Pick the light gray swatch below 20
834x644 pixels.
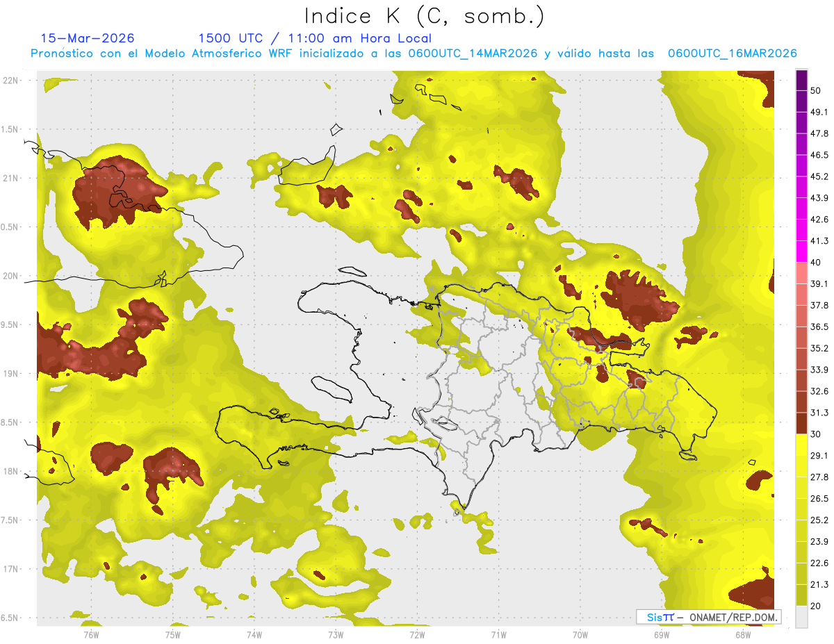point(801,617)
